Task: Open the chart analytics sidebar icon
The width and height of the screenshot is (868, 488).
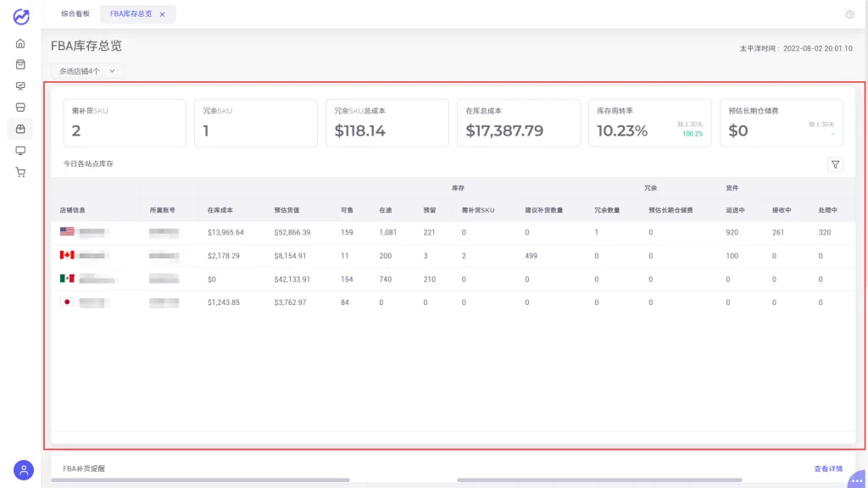Action: [20, 86]
